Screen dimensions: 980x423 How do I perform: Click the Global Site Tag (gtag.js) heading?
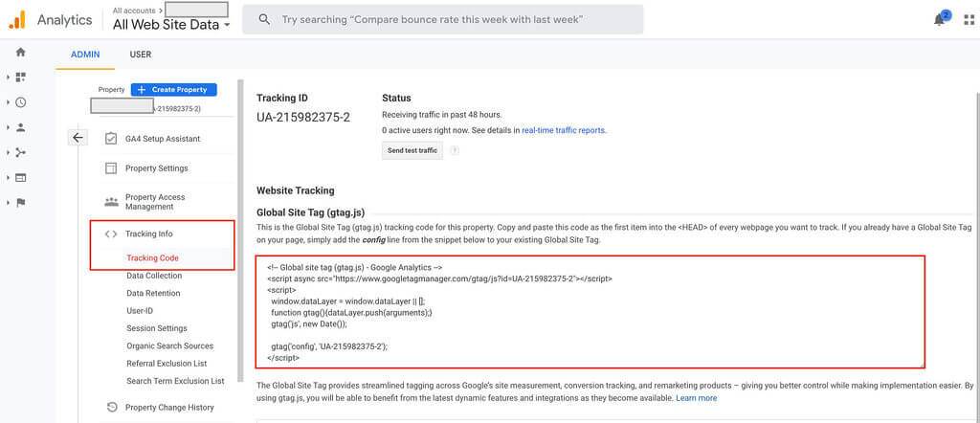click(311, 212)
